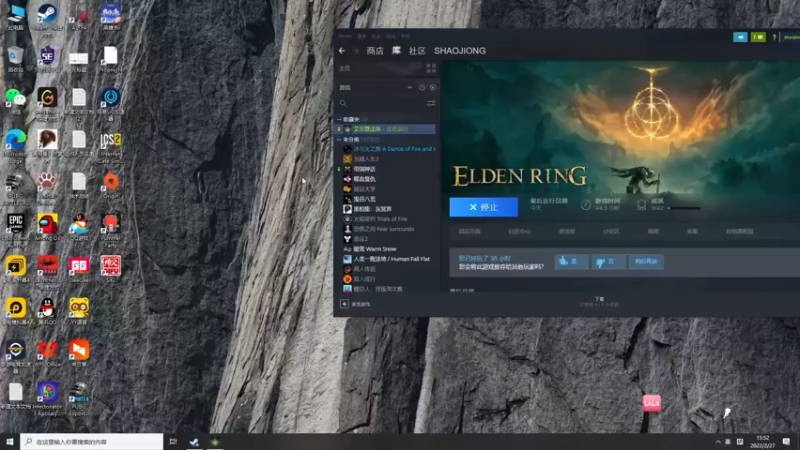The image size is (800, 450).
Task: Open the Infectonator 3 Apocalypse shortcut
Action: point(47,399)
